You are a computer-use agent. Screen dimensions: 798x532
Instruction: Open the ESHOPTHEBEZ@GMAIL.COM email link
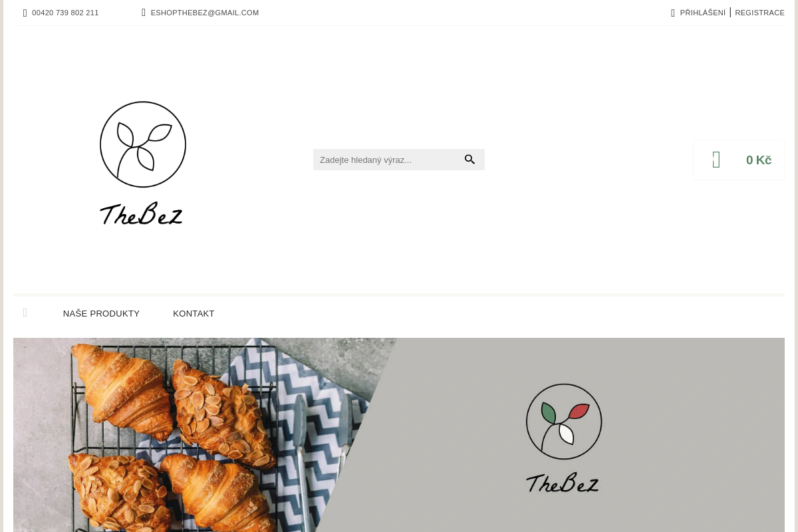[205, 13]
